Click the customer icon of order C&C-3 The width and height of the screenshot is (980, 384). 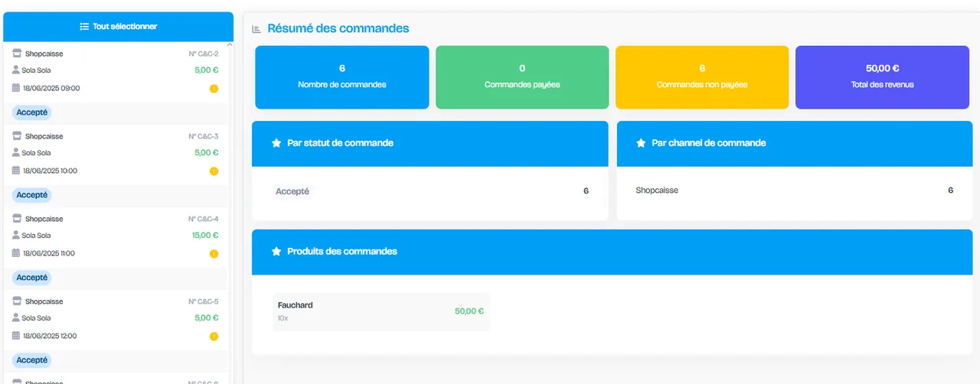16,152
